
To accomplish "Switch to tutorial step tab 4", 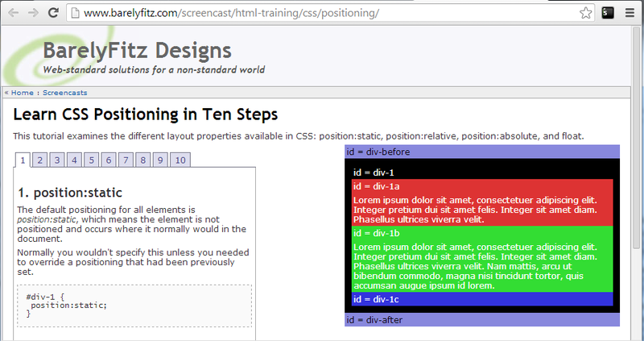I will (74, 160).
